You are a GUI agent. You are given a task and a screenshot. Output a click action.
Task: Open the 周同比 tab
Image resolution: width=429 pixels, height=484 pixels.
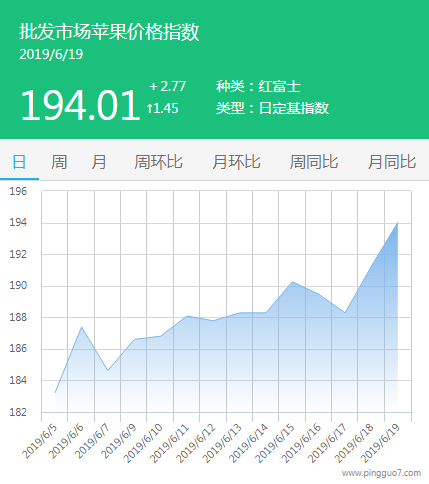314,162
